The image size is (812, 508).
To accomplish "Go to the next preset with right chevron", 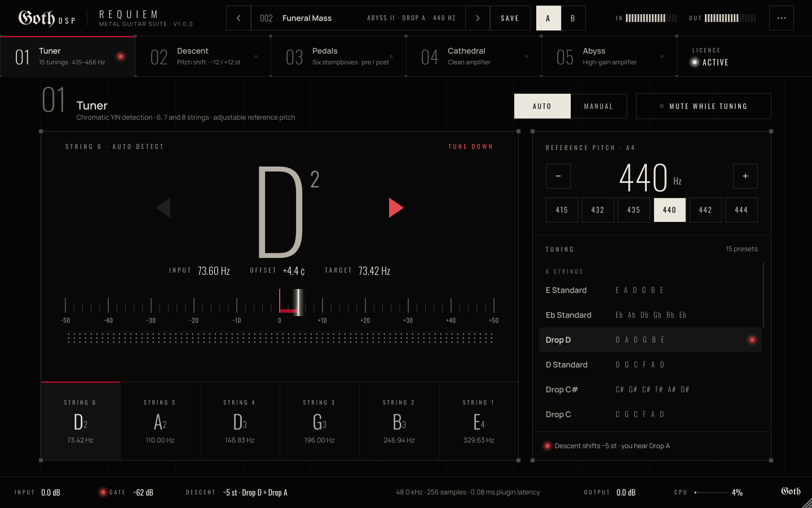I will pyautogui.click(x=478, y=18).
